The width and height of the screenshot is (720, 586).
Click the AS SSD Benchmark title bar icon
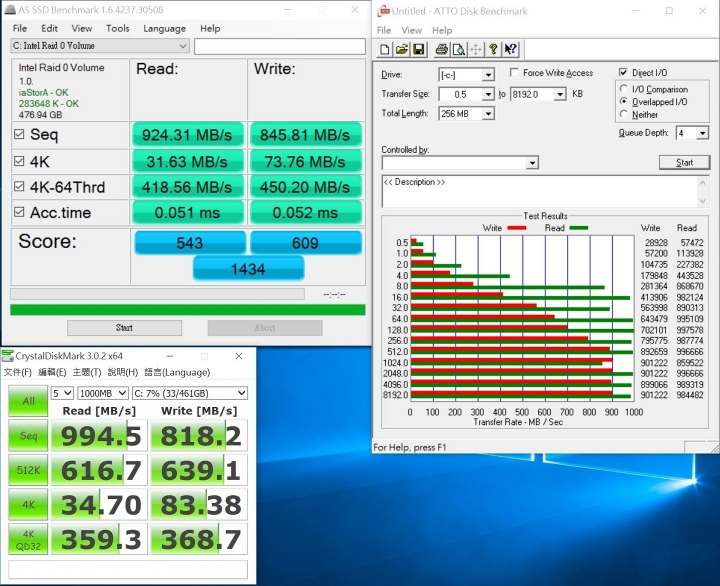10,10
